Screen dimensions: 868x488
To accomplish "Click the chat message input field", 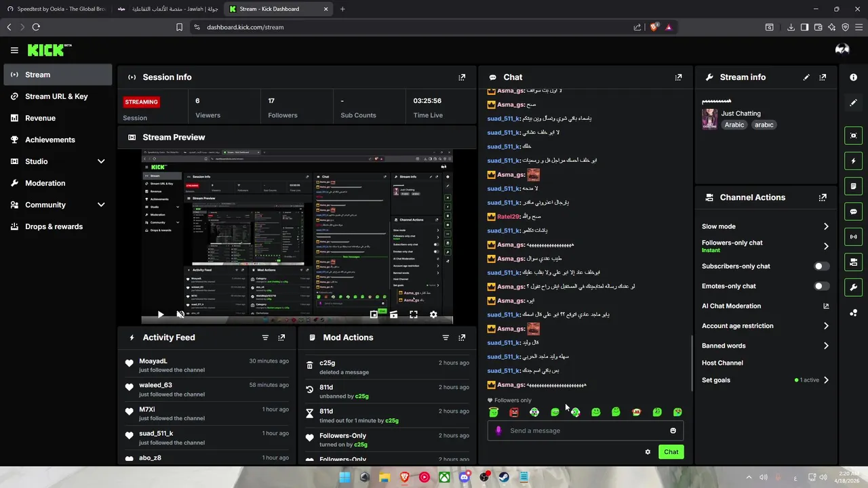I will coord(585,430).
